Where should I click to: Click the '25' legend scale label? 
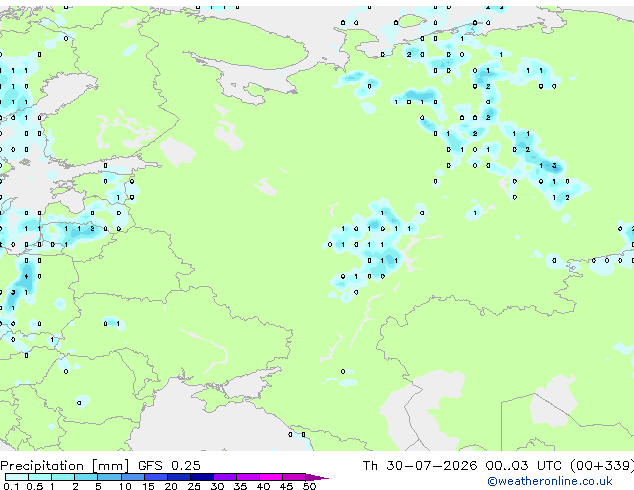click(x=194, y=486)
